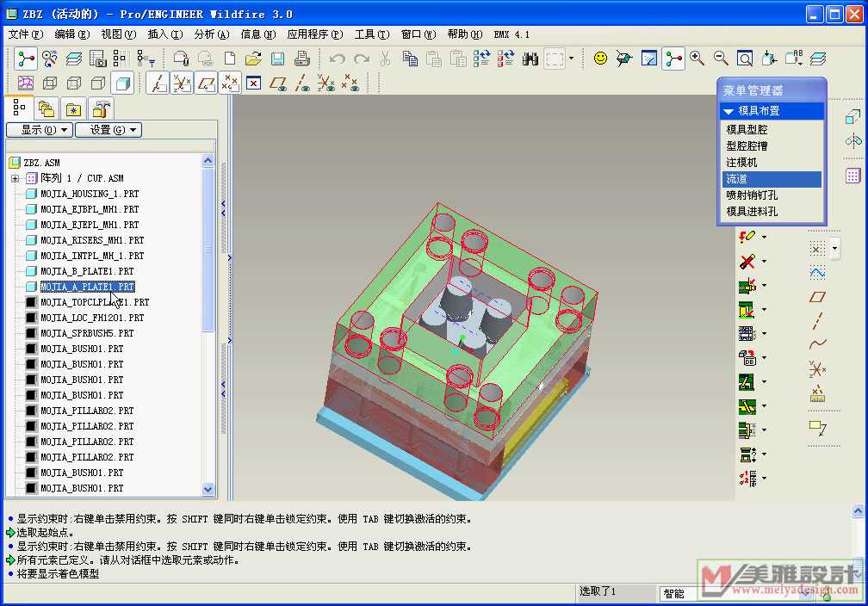Open the 文件 menu

(x=26, y=34)
